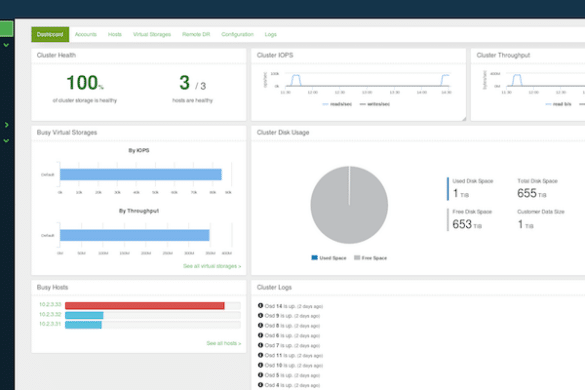Click 'By IOPS' chart heading
The width and height of the screenshot is (585, 390).
[x=139, y=150]
